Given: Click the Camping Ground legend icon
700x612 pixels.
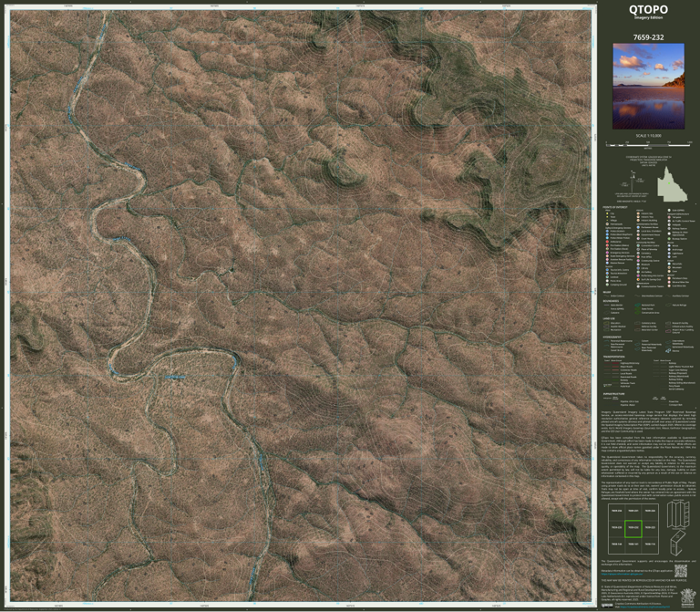Looking at the screenshot, I should point(607,285).
